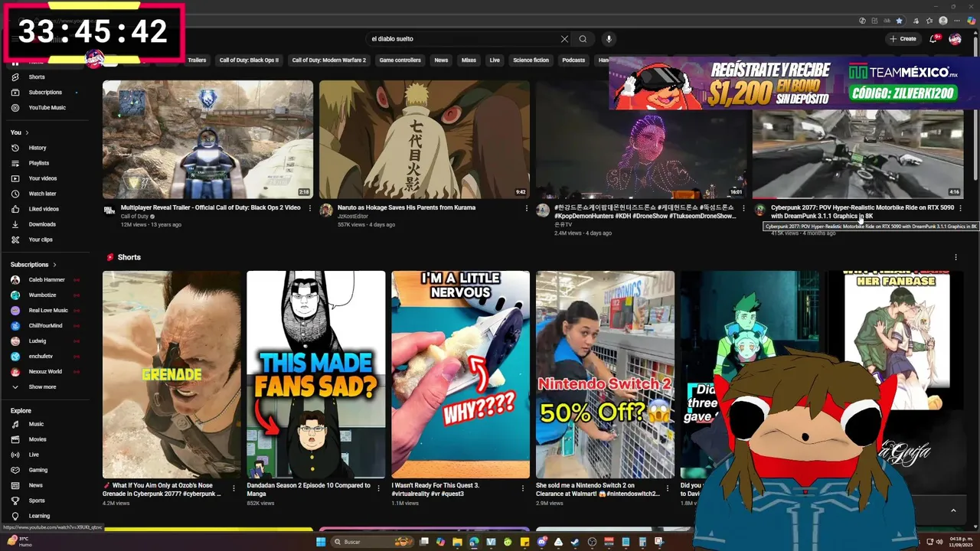Open Downloads in the sidebar
This screenshot has height=551, width=980.
point(41,224)
